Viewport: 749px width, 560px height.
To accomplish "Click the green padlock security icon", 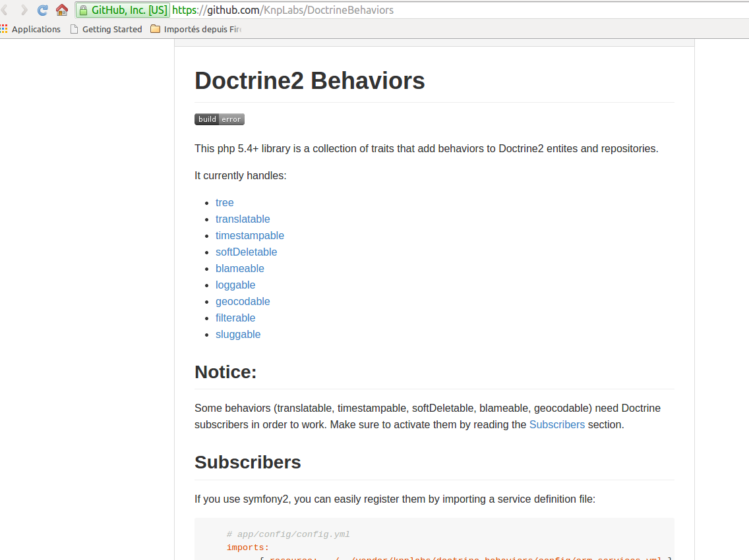I will (83, 10).
